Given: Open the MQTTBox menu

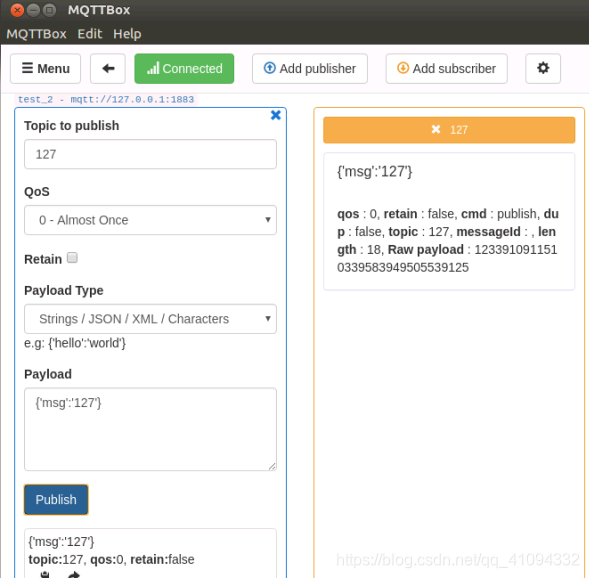Looking at the screenshot, I should tap(36, 34).
